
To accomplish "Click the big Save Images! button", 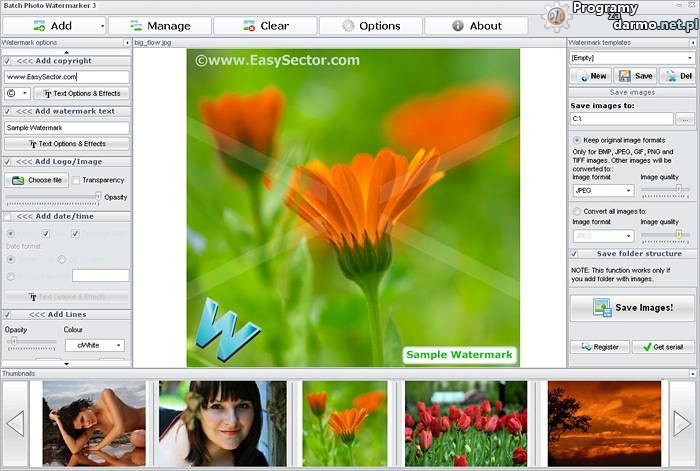I will click(x=631, y=307).
